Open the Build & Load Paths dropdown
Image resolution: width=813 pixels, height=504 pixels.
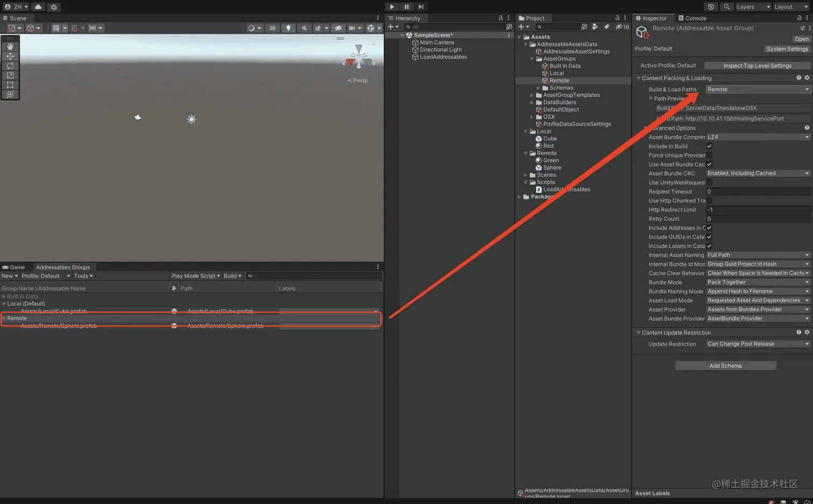coord(758,89)
